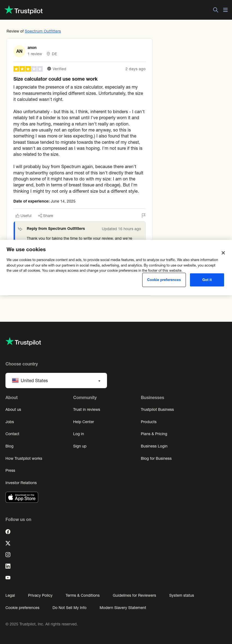Visit Trustpilot's LinkedIn page
This screenshot has height=644, width=232.
click(x=8, y=566)
